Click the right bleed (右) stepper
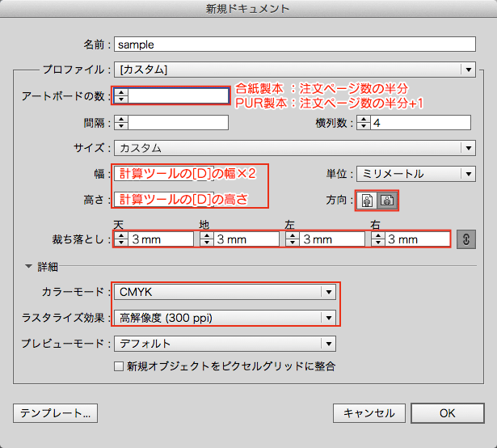Viewport: 497px width, 448px height. pyautogui.click(x=377, y=239)
